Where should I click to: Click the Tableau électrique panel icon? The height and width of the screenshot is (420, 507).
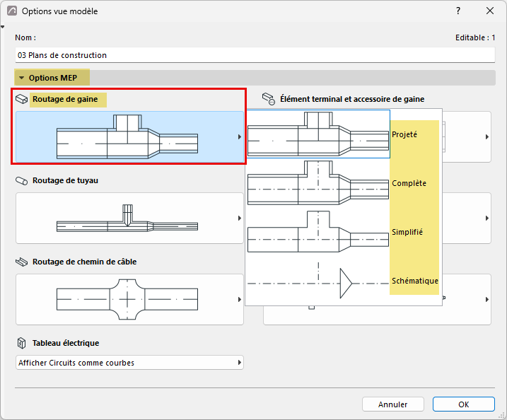[21, 343]
